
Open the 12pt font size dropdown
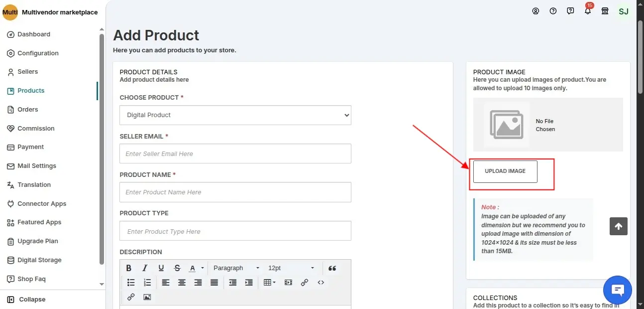pos(291,268)
